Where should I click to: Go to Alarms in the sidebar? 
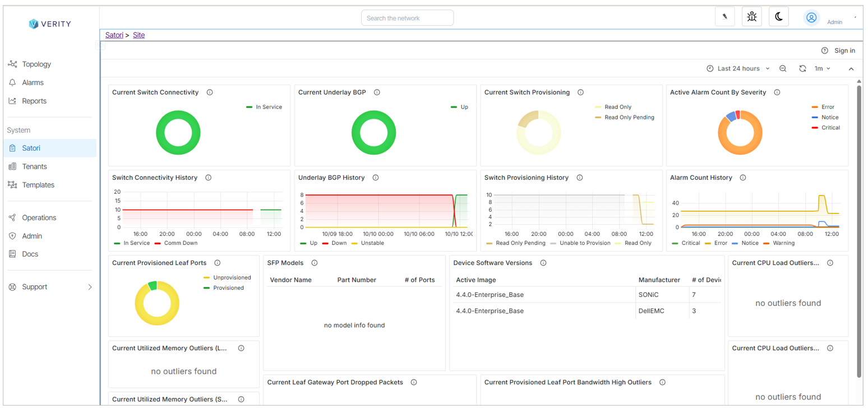pyautogui.click(x=33, y=83)
